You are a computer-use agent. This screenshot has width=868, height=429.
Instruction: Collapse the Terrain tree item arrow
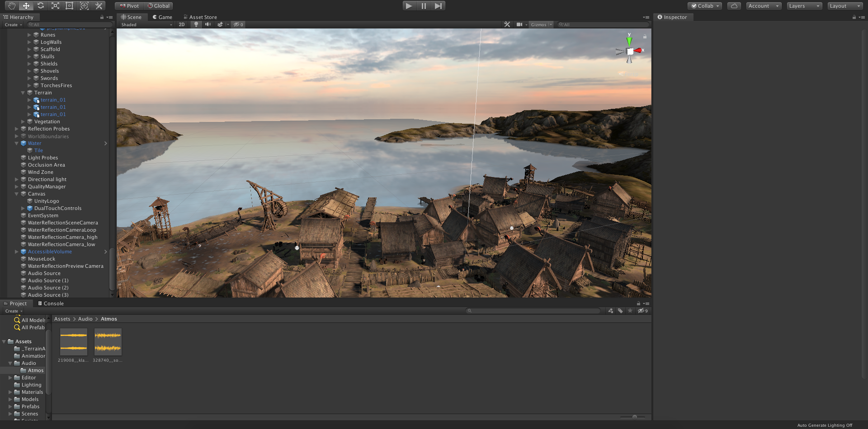click(x=23, y=93)
